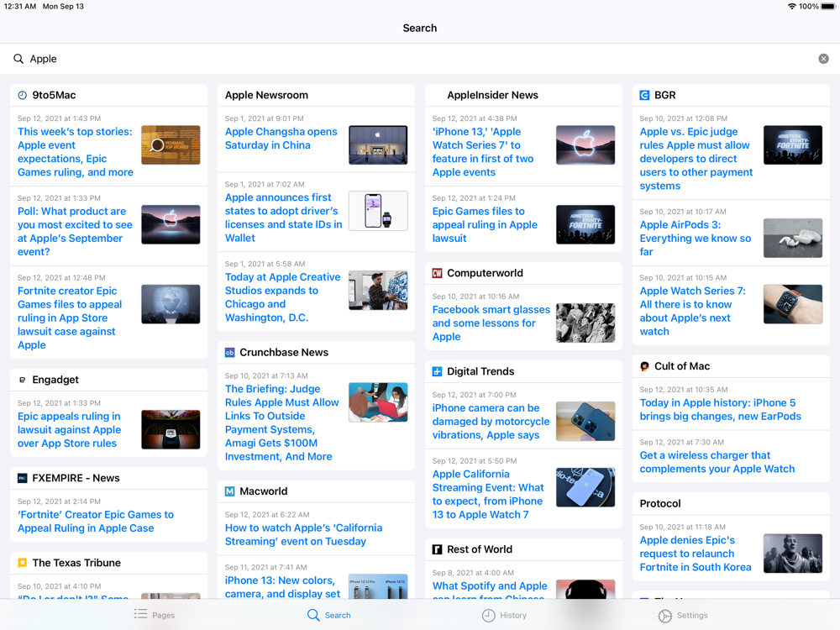Screen dimensions: 840x630
Task: Tap the BGR feed logo icon
Action: [x=644, y=96]
